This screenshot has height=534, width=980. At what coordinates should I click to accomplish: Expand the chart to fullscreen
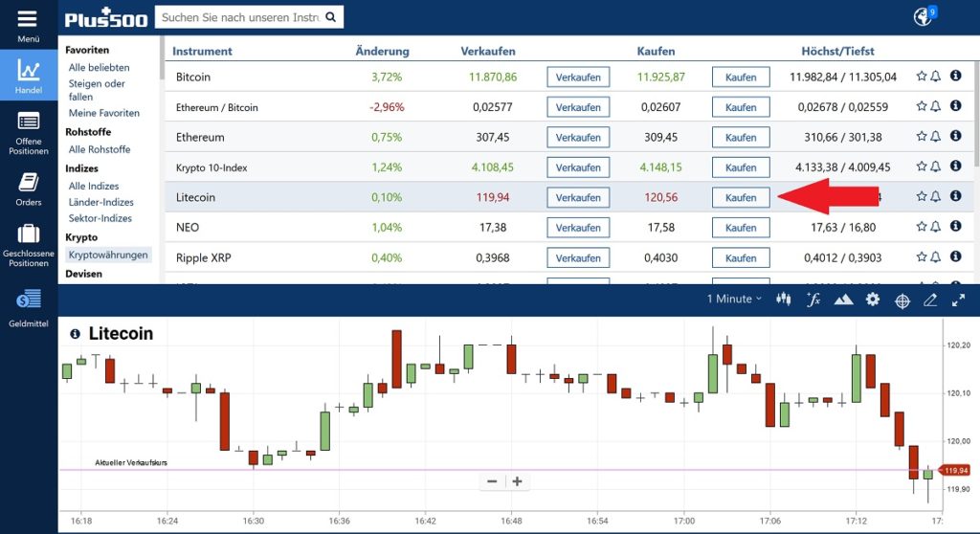(x=958, y=300)
